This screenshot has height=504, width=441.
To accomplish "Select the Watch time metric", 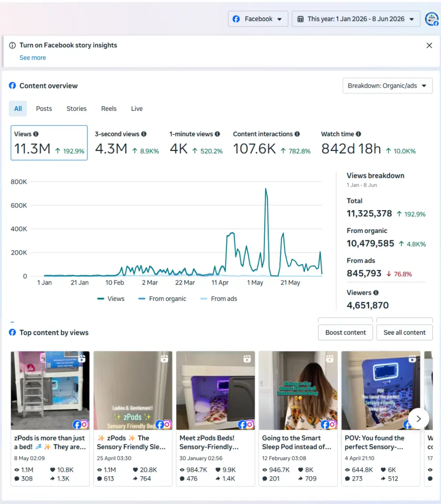I will [368, 143].
